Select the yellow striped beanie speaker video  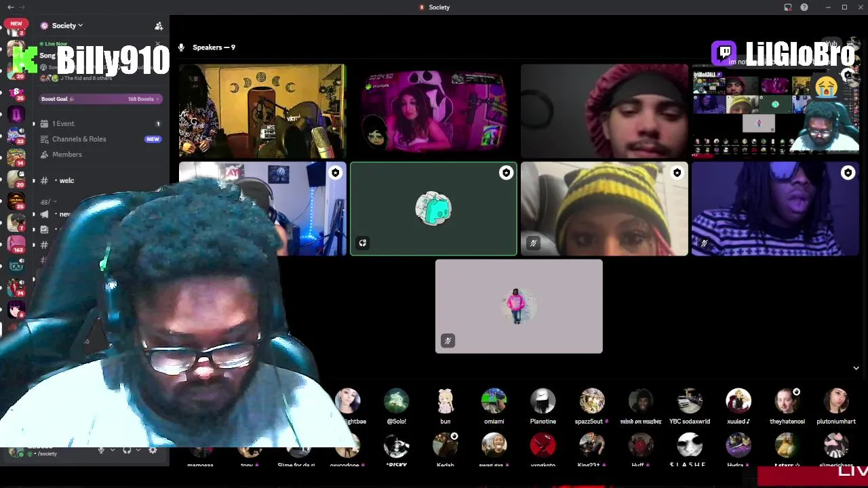pyautogui.click(x=604, y=209)
